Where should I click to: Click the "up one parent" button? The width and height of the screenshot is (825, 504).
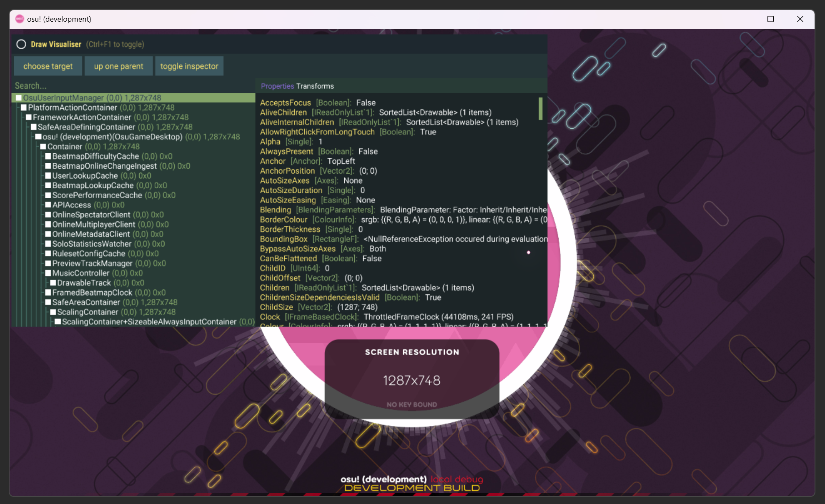[118, 66]
